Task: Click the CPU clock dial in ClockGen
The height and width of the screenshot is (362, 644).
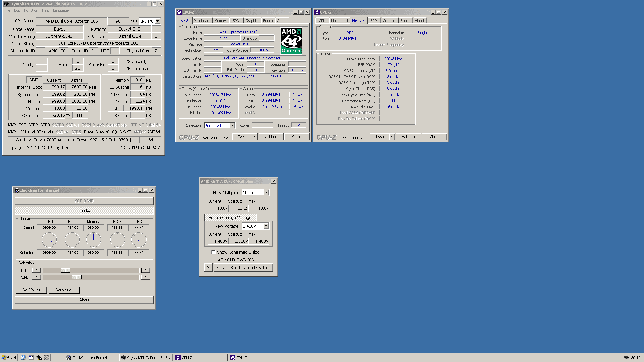Action: point(49,240)
